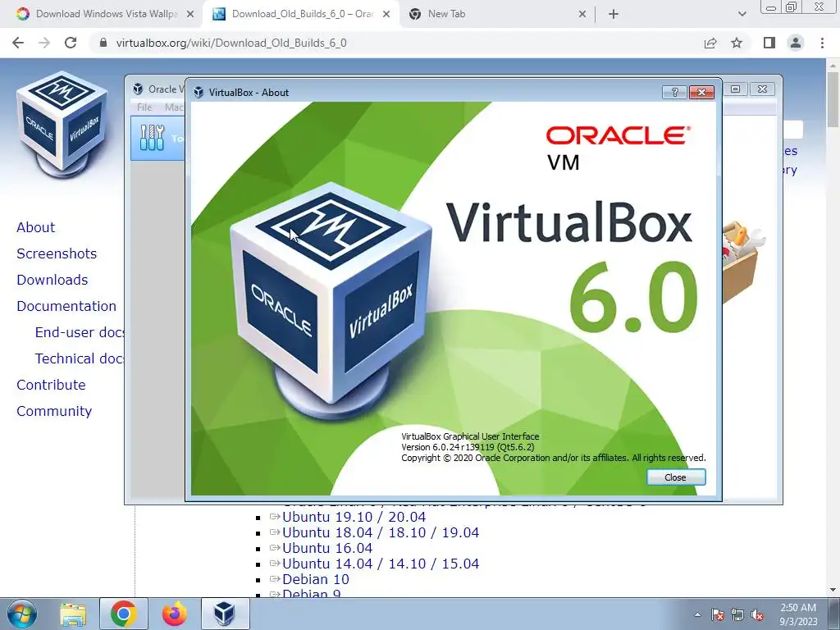Open the Chrome three-dot menu
This screenshot has width=840, height=630.
[822, 43]
